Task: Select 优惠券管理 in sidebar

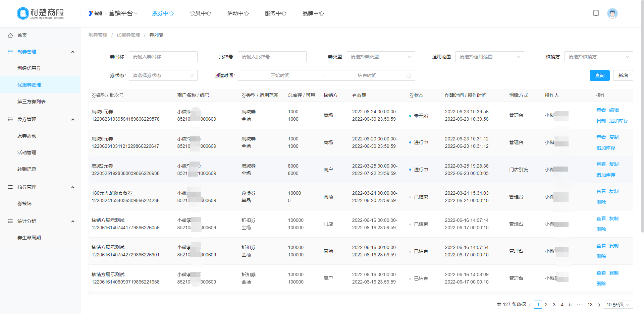Action: [x=40, y=85]
